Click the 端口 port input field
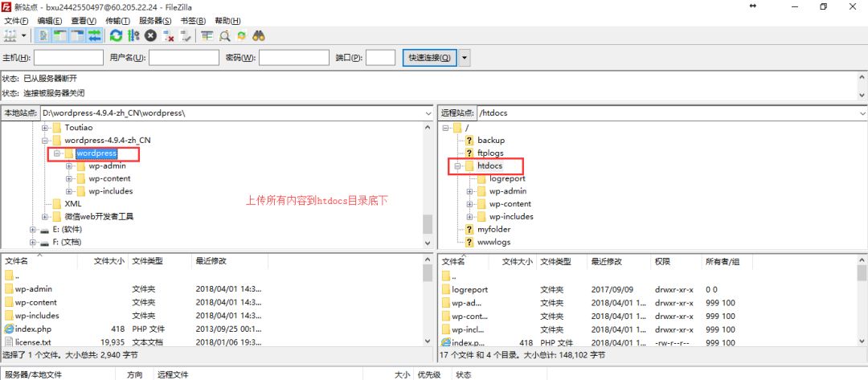Viewport: 868px width, 380px height. pyautogui.click(x=380, y=58)
